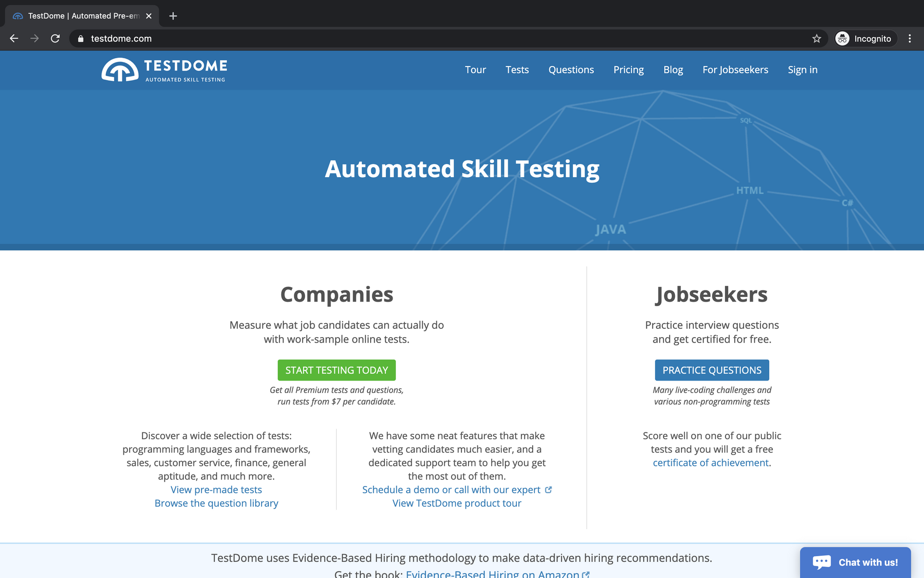Click the Companies heading
Viewport: 924px width, 578px height.
pyautogui.click(x=337, y=295)
